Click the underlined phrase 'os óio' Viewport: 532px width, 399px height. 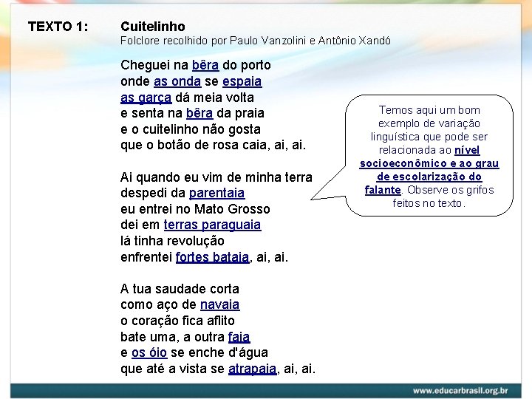coord(149,353)
